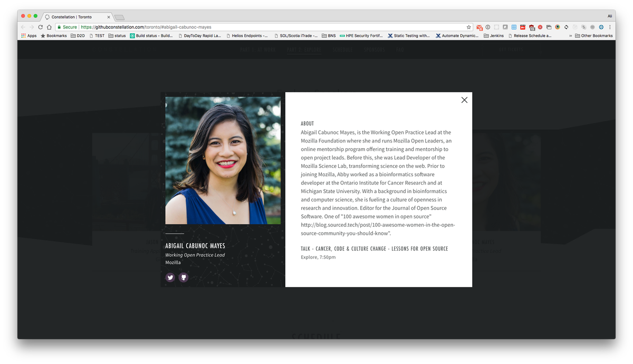The image size is (633, 364).
Task: Click the address bar URL field
Action: (x=264, y=27)
